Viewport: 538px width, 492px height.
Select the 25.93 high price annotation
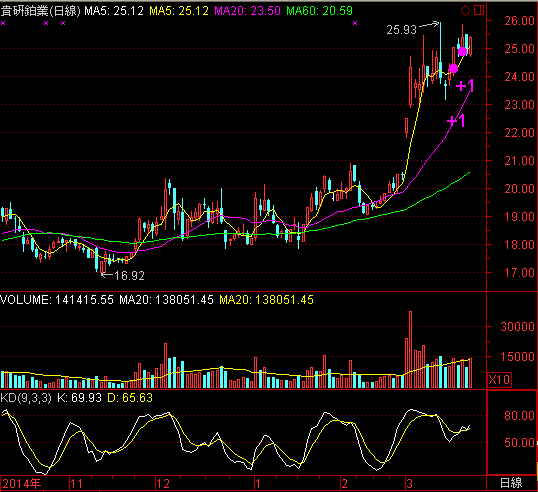(401, 30)
